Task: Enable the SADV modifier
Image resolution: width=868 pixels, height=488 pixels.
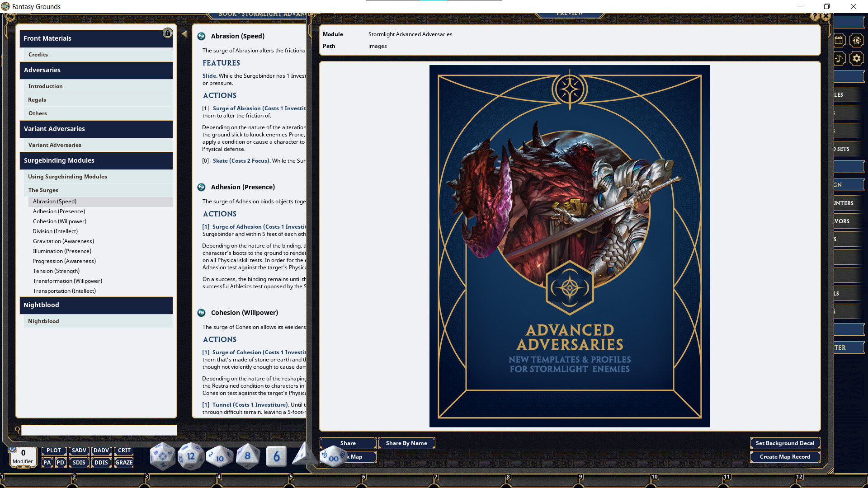Action: point(79,450)
